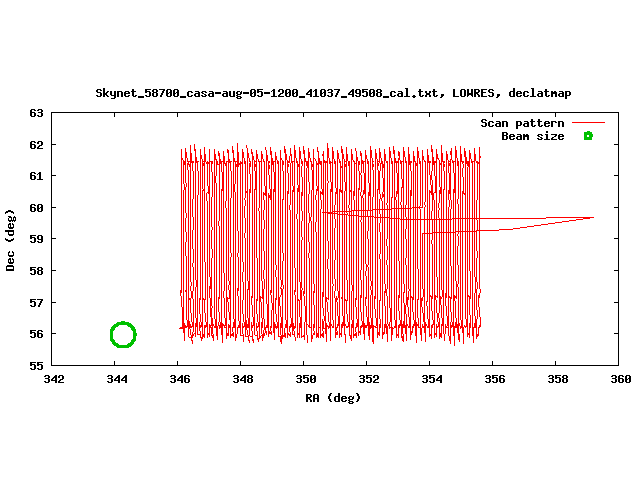Click the x-axis tick label 346
640x480 pixels.
(180, 380)
